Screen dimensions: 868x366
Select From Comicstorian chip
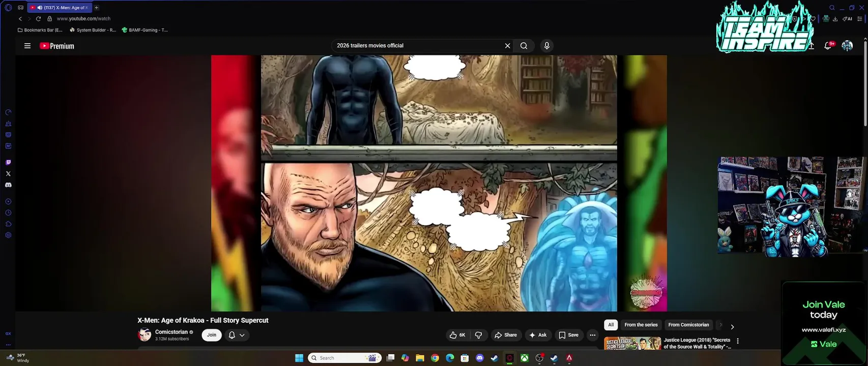688,325
